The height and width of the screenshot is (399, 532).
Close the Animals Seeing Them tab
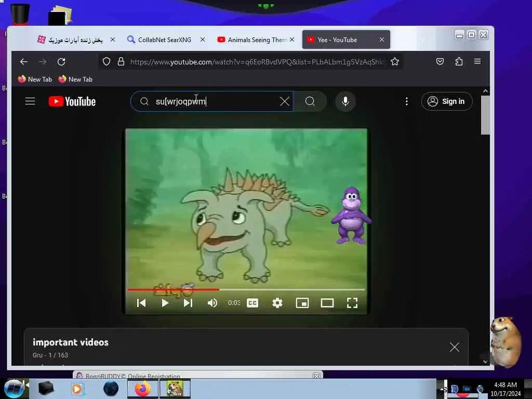pos(292,39)
